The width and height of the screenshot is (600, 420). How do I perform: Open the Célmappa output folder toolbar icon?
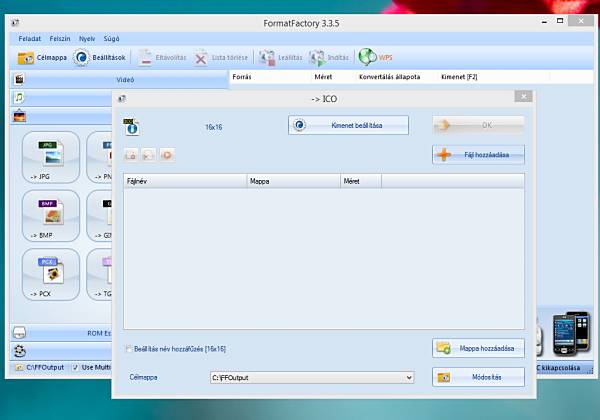[x=26, y=58]
